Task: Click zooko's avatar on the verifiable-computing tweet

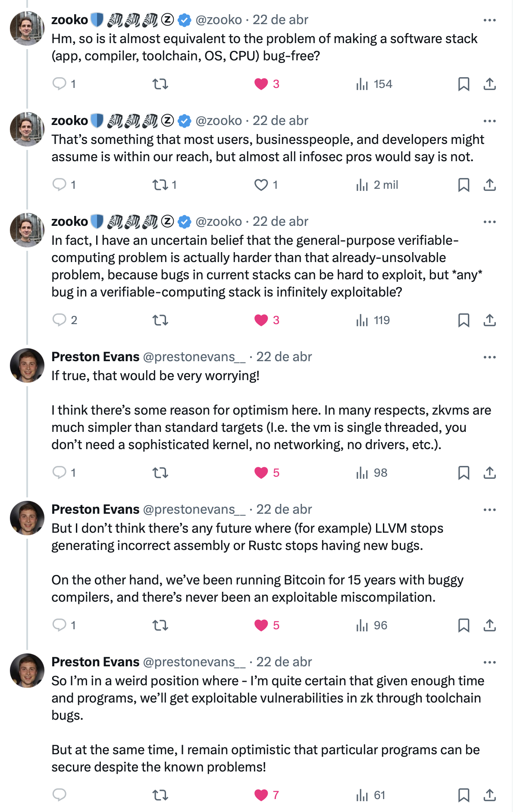Action: (x=27, y=230)
